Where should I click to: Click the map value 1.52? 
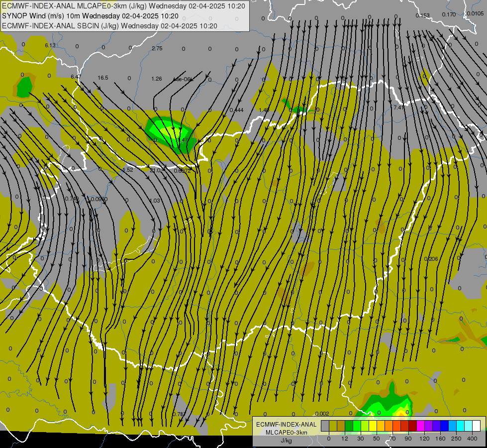(128, 170)
